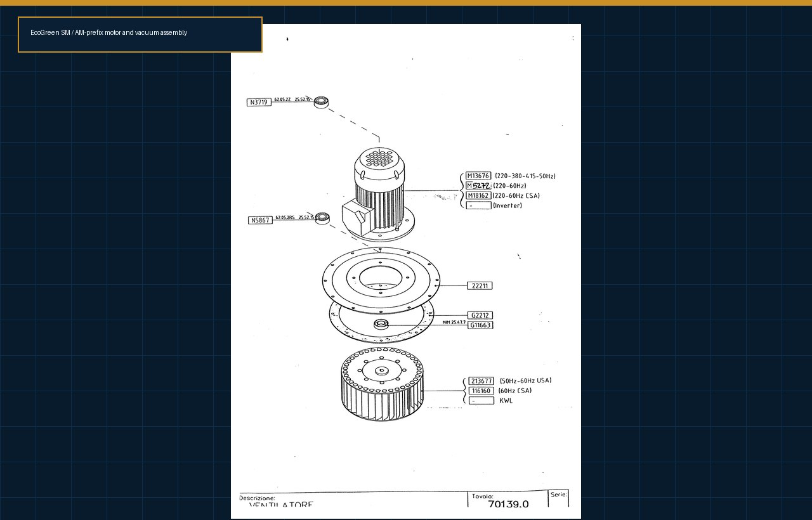This screenshot has width=812, height=520.
Task: Click the KWL label text
Action: (x=506, y=401)
